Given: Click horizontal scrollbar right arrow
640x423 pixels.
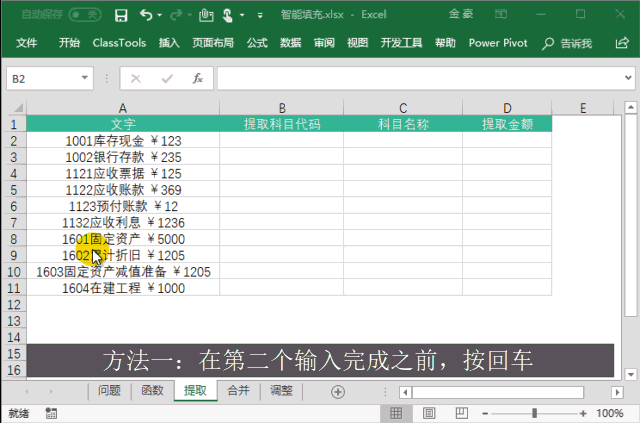Looking at the screenshot, I should (x=617, y=392).
